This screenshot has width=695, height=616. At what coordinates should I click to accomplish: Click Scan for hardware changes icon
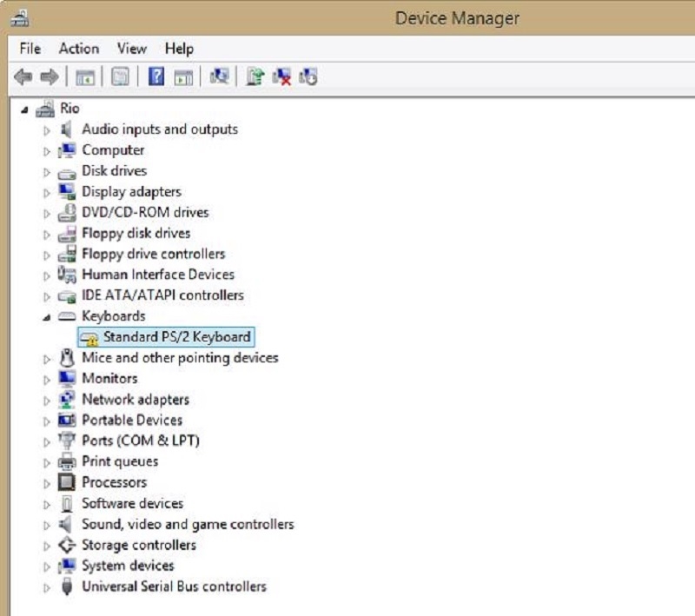[x=219, y=77]
